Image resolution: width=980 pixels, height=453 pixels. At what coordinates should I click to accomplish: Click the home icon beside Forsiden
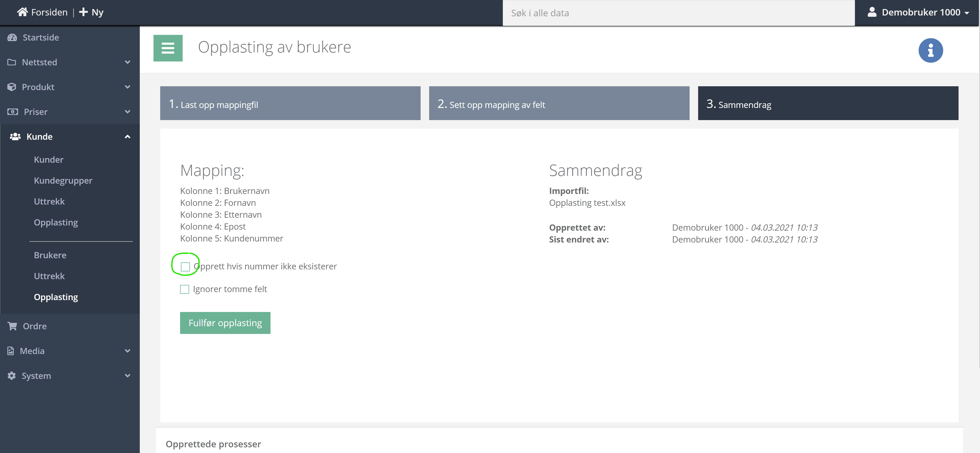(x=22, y=12)
